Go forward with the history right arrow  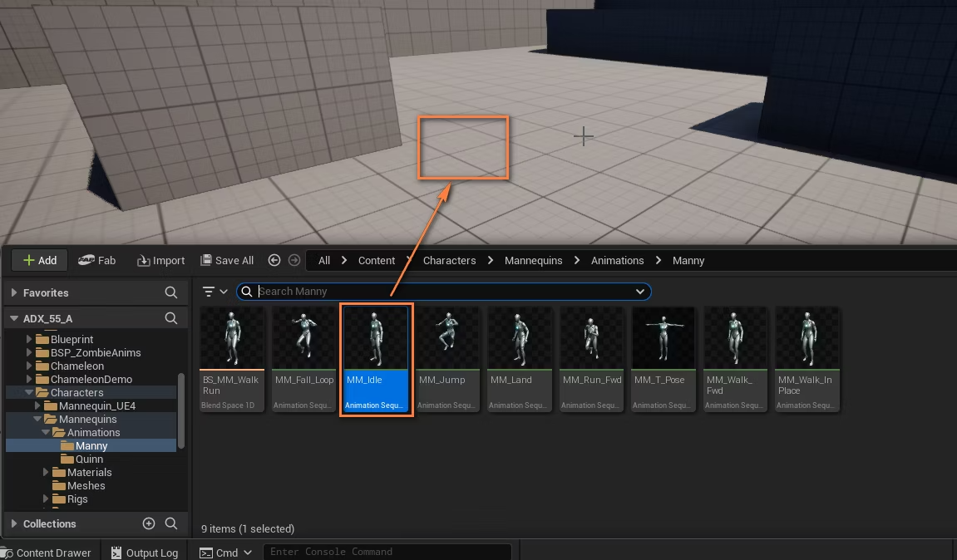click(294, 261)
